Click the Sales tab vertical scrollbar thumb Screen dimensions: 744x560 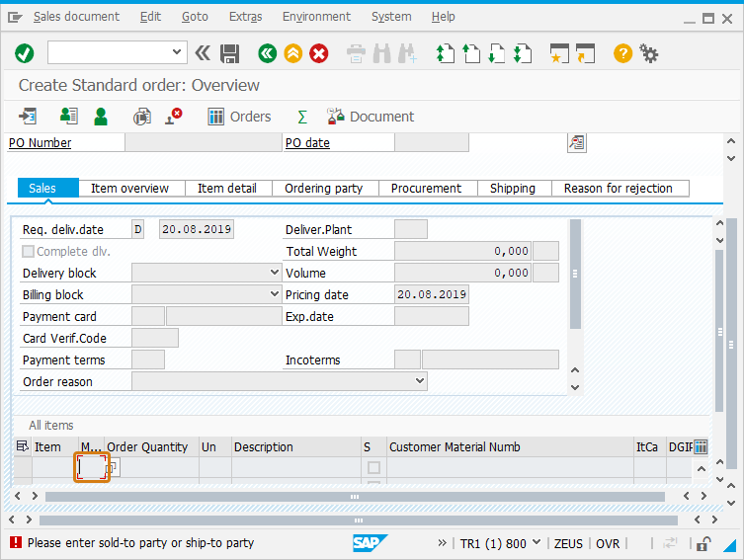point(575,274)
